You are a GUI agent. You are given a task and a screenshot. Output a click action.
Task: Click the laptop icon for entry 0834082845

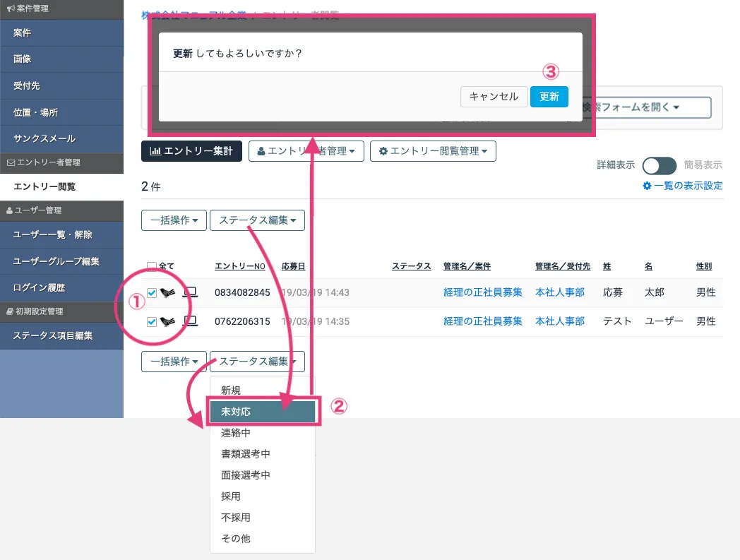pyautogui.click(x=191, y=292)
